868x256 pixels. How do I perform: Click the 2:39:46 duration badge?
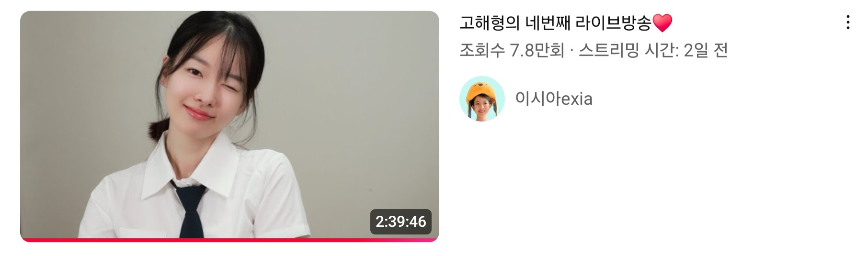tap(400, 222)
